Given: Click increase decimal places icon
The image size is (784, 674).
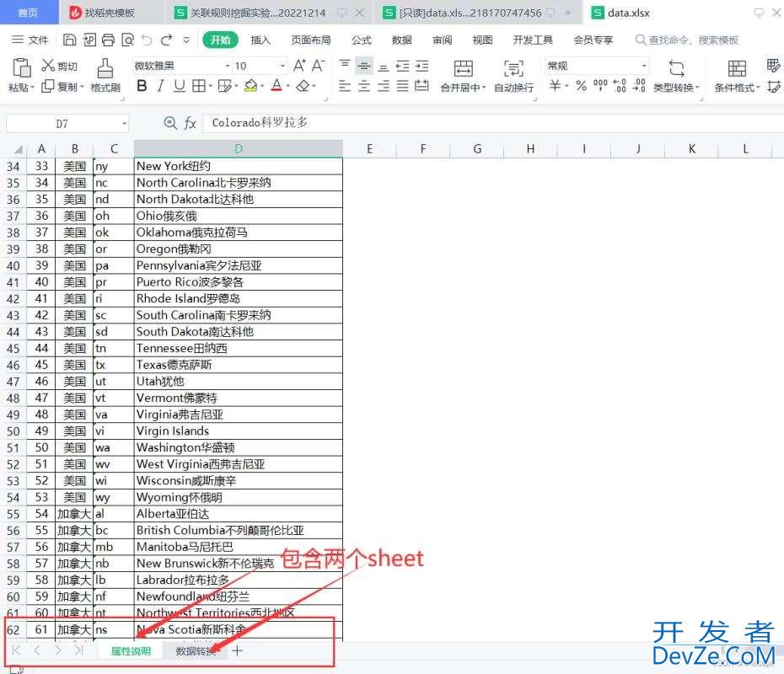Looking at the screenshot, I should (620, 86).
